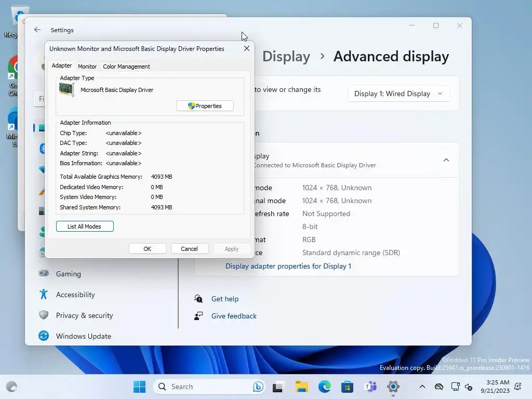
Task: Confirm the dialog with OK
Action: [x=147, y=249]
